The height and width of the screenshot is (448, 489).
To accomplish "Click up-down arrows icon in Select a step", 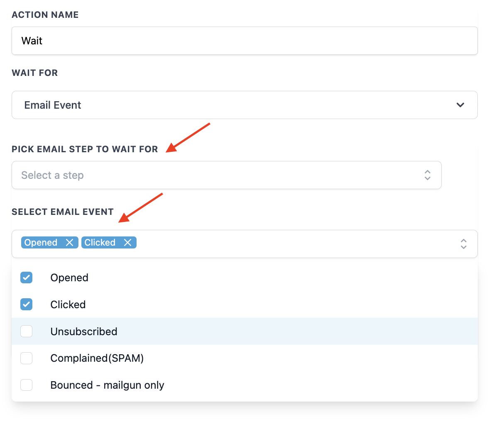I will (427, 175).
